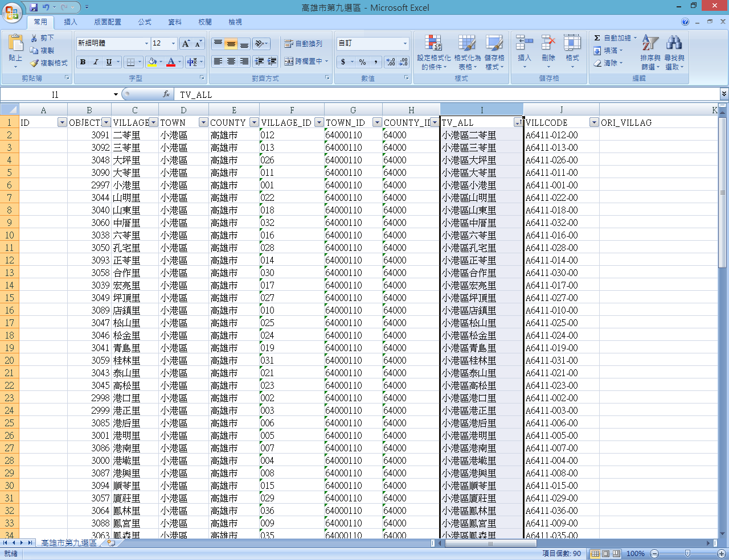The width and height of the screenshot is (729, 560).
Task: Expand the font name dropdown 新細明體
Action: 146,44
